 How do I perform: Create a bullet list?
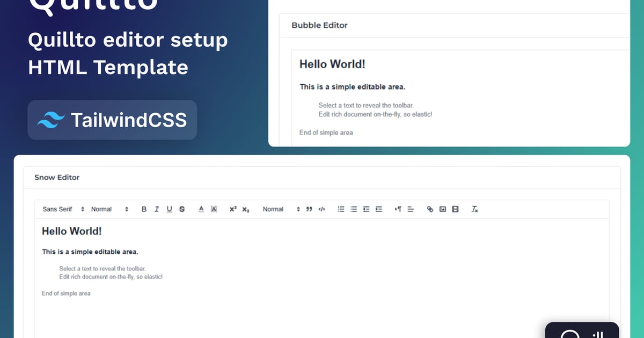tap(354, 209)
